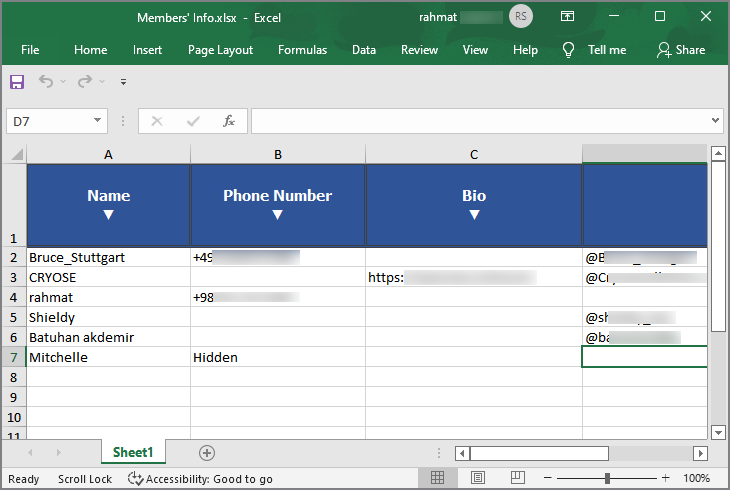Switch to Page Break Preview

pos(517,477)
